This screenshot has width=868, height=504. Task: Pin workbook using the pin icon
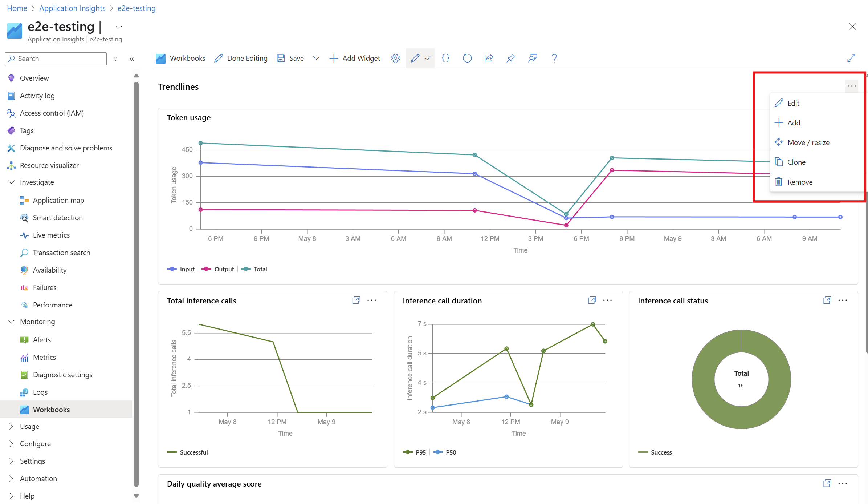tap(511, 58)
